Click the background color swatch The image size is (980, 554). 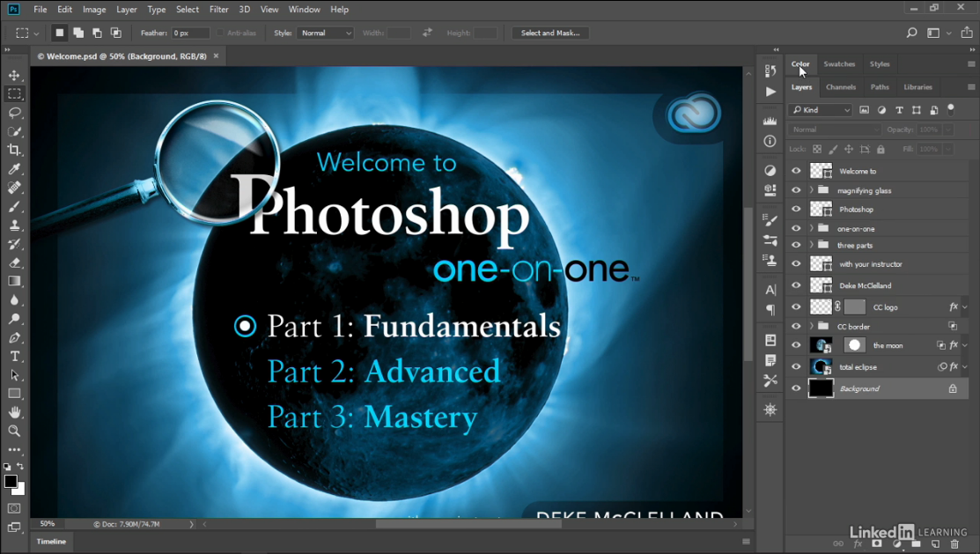click(x=20, y=491)
